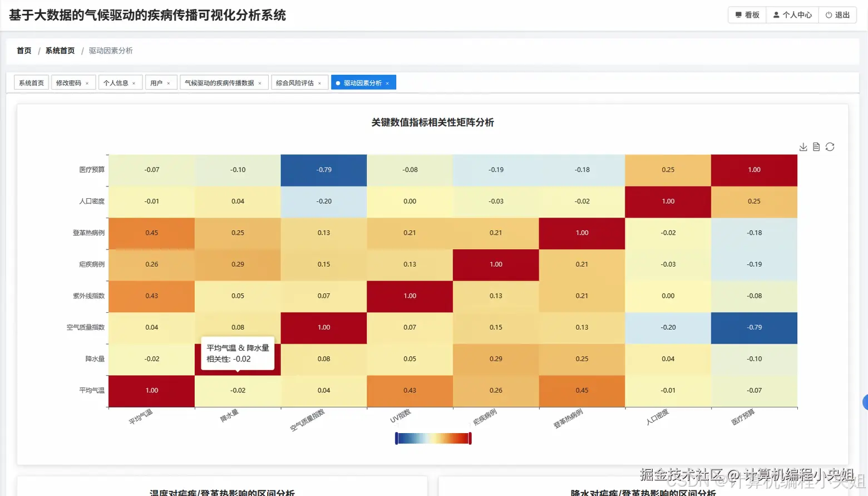Image resolution: width=868 pixels, height=496 pixels.
Task: Refresh the correlation matrix chart
Action: (830, 146)
